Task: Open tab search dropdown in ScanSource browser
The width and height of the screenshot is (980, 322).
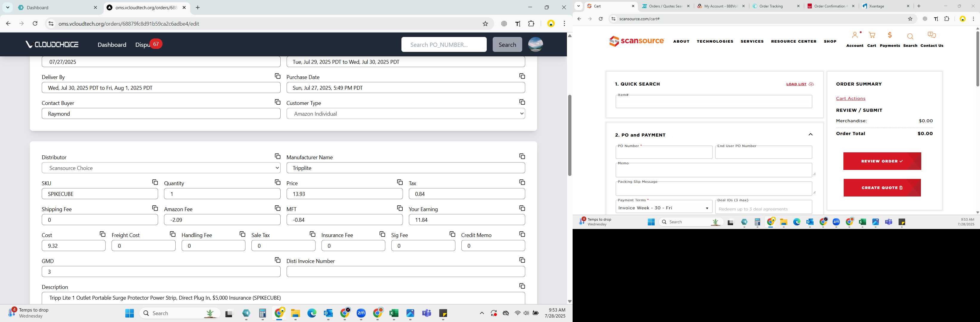Action: 578,6
